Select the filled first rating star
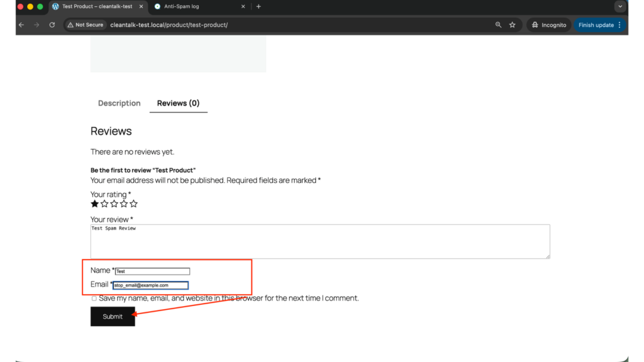Image resolution: width=644 pixels, height=362 pixels. 94,203
